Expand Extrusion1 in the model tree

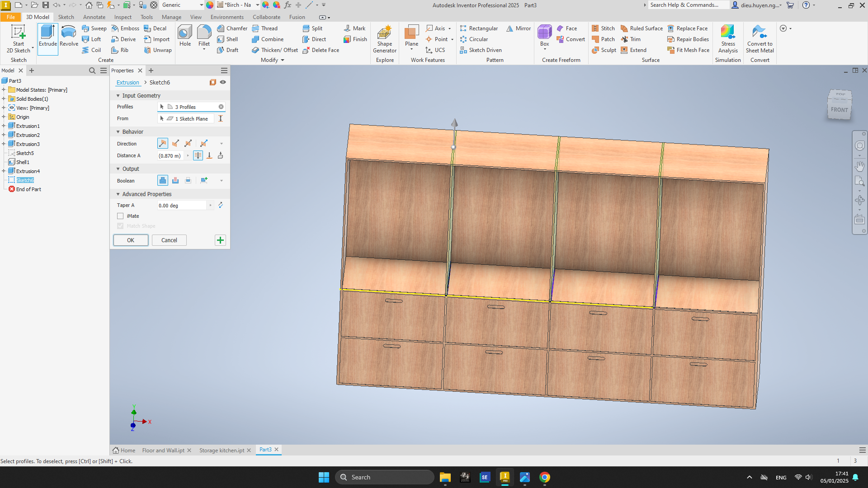click(x=4, y=126)
